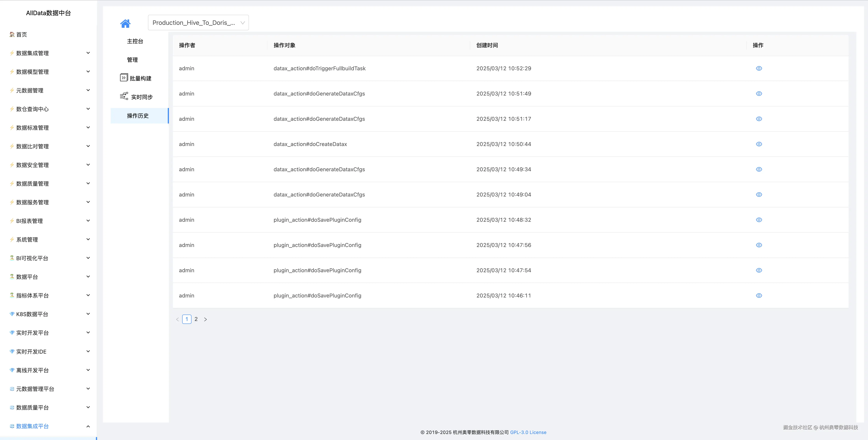This screenshot has height=440, width=868.
Task: Open the GPL-3.0 License link
Action: click(x=528, y=432)
